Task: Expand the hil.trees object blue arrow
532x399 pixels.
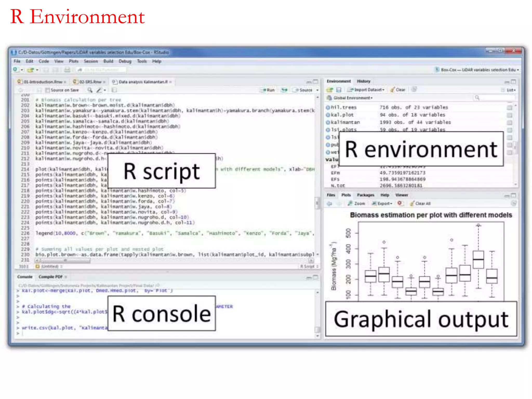Action: click(328, 107)
